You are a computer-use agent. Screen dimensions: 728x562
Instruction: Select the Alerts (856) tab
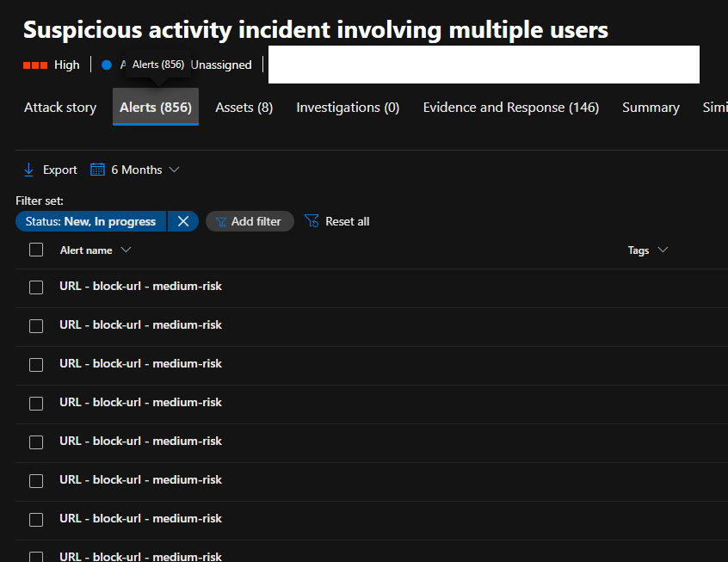[156, 108]
